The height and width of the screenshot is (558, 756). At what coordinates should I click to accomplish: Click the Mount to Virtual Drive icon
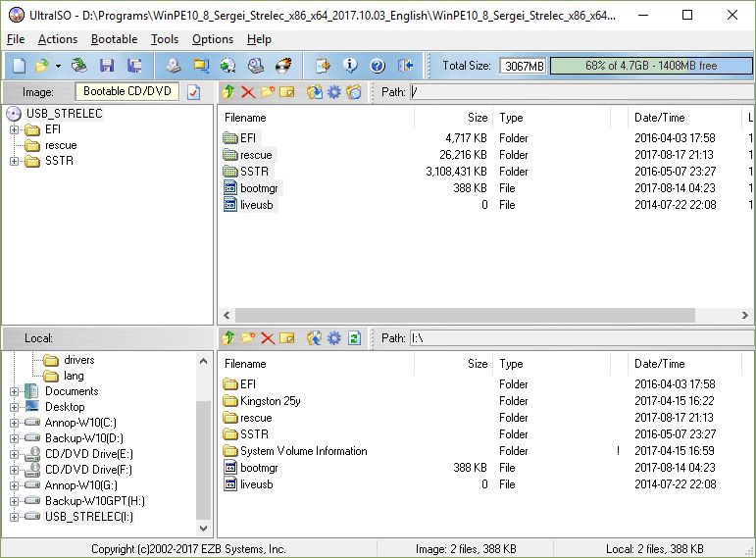[x=256, y=66]
